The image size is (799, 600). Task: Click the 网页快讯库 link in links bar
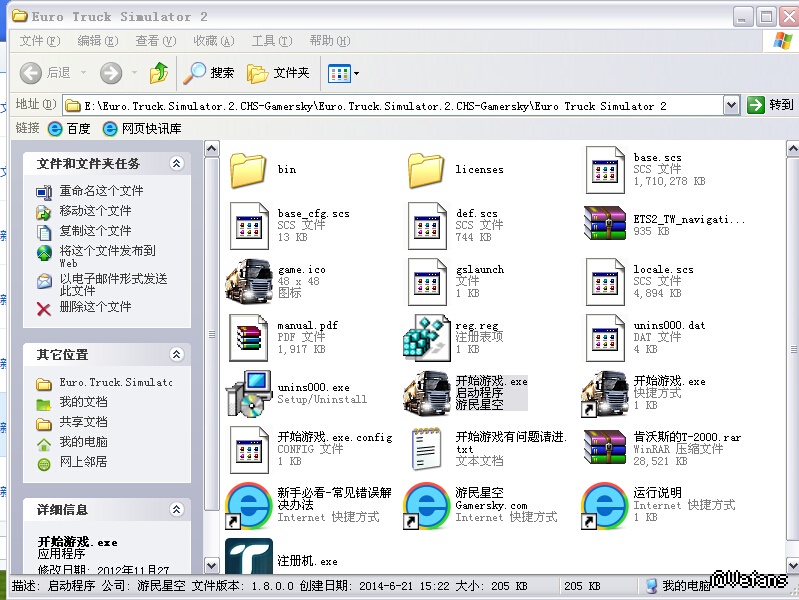(x=142, y=128)
